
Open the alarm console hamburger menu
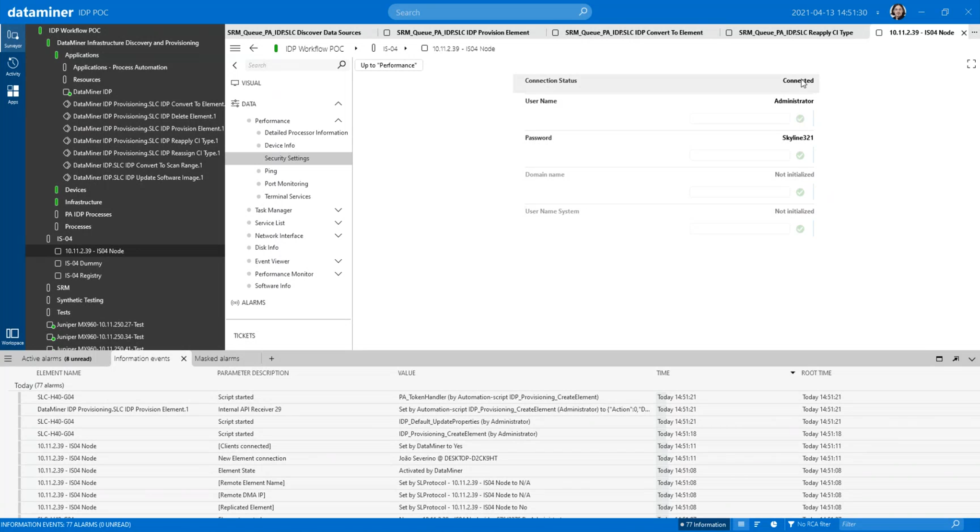8,359
